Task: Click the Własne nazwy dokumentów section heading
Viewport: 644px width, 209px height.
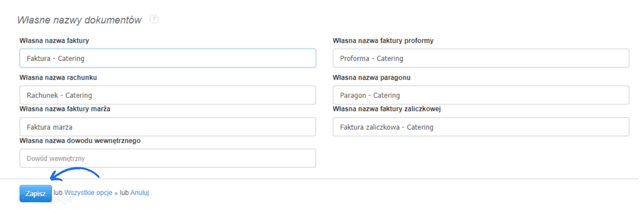Action: (79, 20)
